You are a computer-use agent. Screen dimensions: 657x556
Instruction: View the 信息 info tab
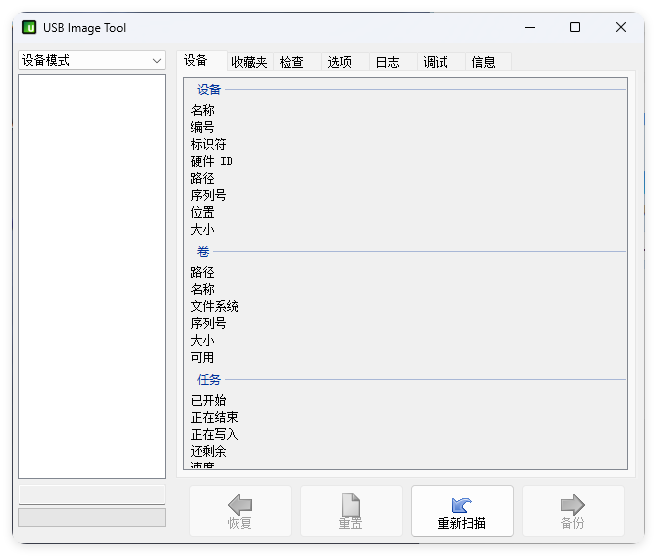(x=484, y=62)
